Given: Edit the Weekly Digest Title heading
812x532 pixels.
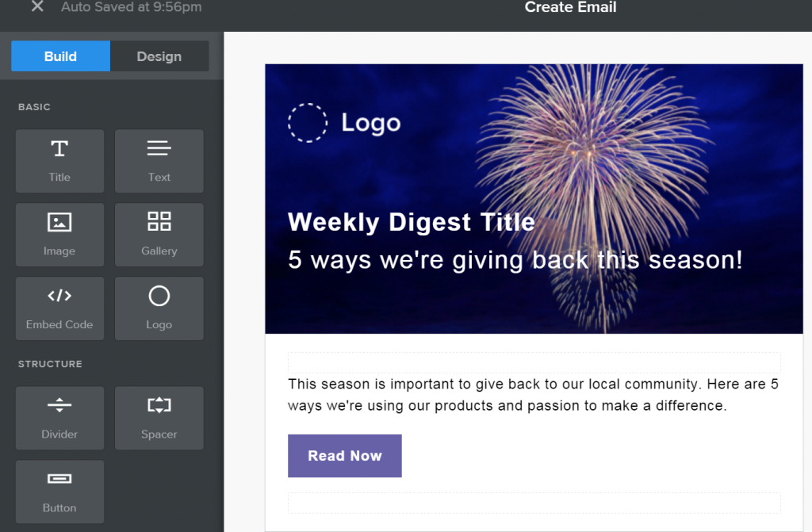Looking at the screenshot, I should point(411,222).
